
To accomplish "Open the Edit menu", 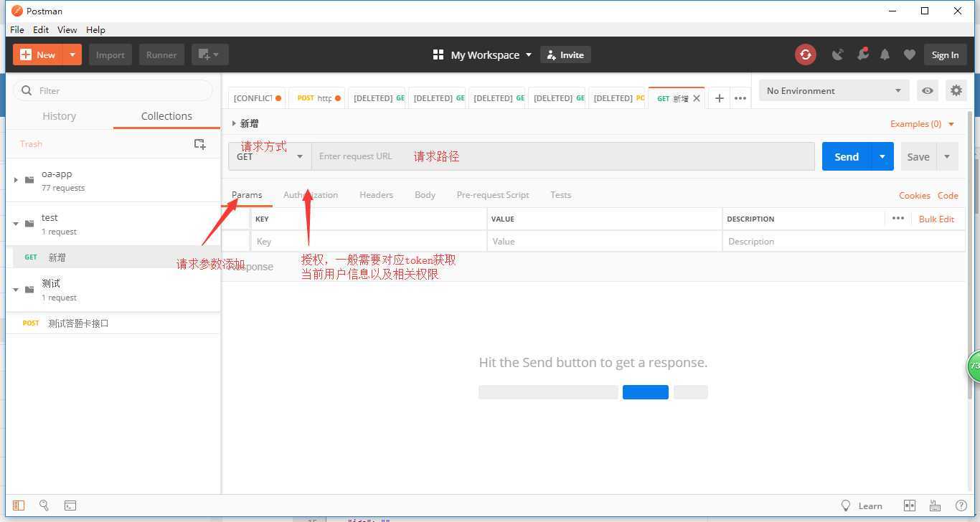I will pyautogui.click(x=41, y=29).
